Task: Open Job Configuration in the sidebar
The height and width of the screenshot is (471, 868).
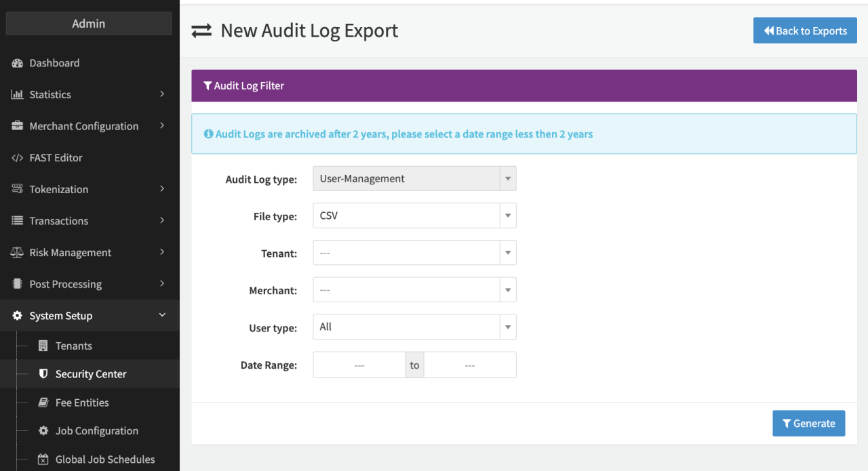Action: tap(96, 431)
